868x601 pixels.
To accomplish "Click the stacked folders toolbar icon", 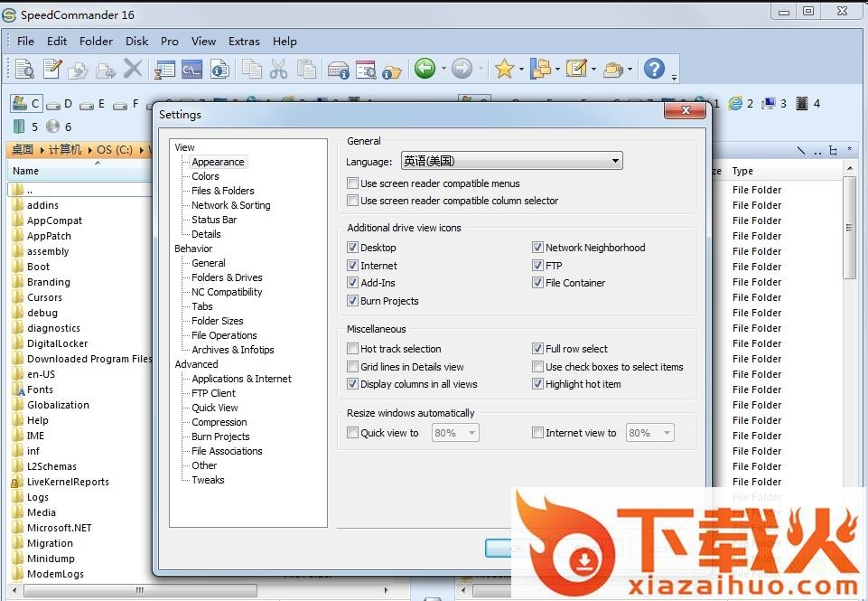I will 612,70.
